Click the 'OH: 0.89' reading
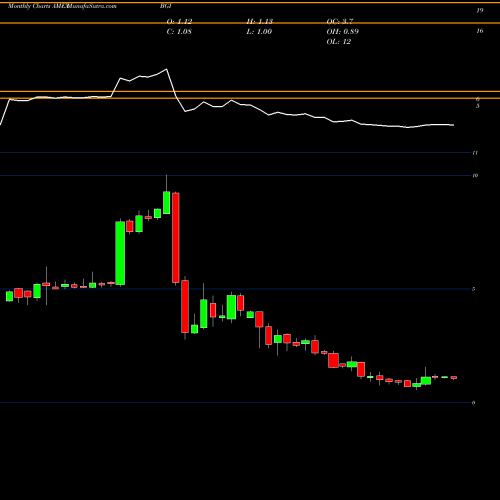 (x=343, y=32)
